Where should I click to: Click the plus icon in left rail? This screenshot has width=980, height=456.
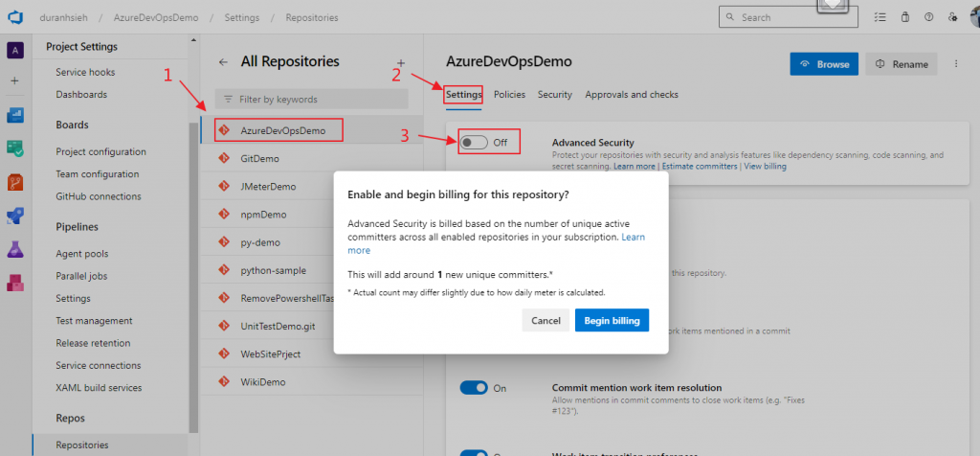tap(15, 80)
